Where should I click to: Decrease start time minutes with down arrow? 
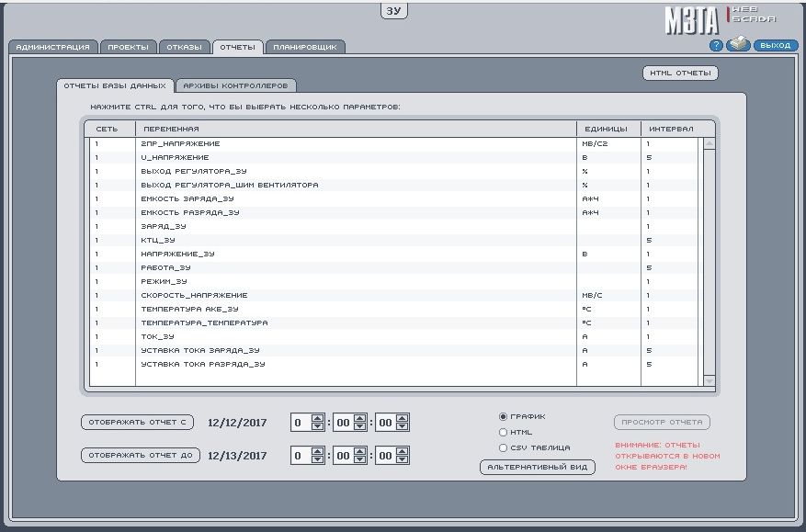pyautogui.click(x=360, y=427)
